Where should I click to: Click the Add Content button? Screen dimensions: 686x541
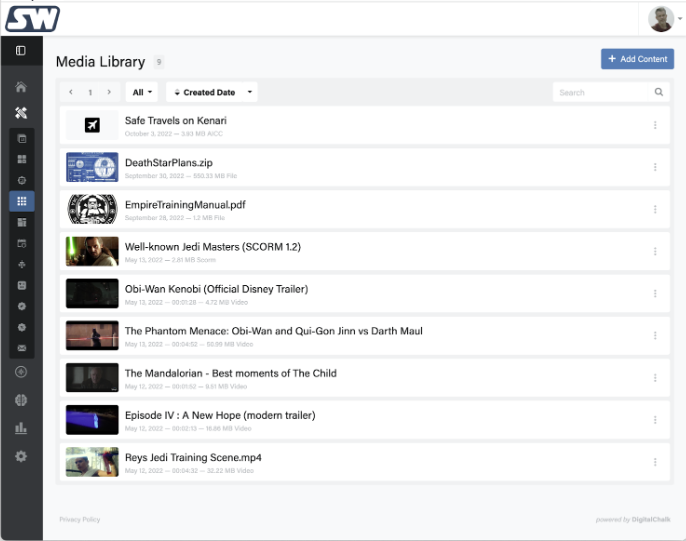point(637,59)
